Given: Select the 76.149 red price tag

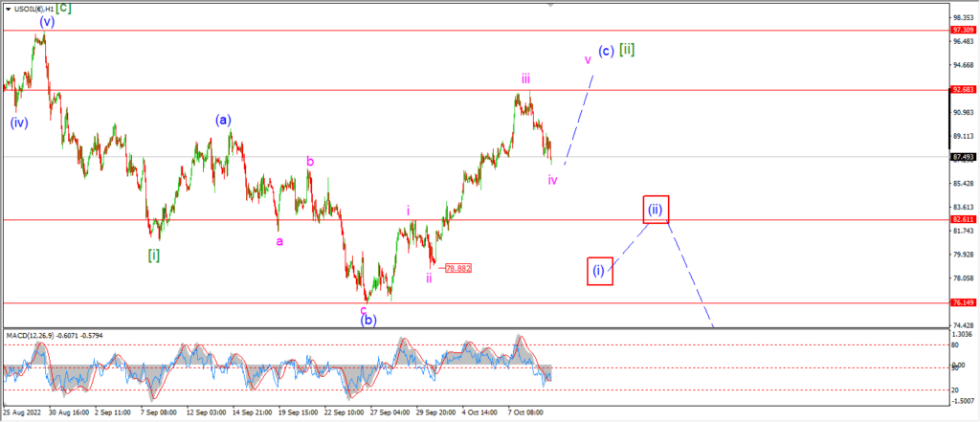Looking at the screenshot, I should pyautogui.click(x=961, y=302).
